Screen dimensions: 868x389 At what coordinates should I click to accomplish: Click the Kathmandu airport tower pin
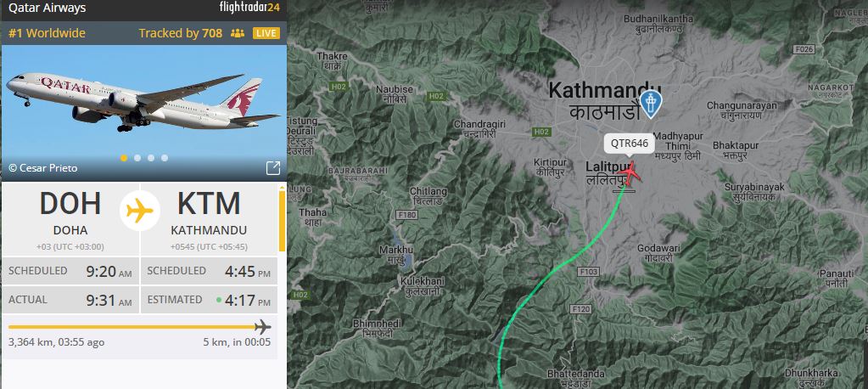(x=651, y=104)
